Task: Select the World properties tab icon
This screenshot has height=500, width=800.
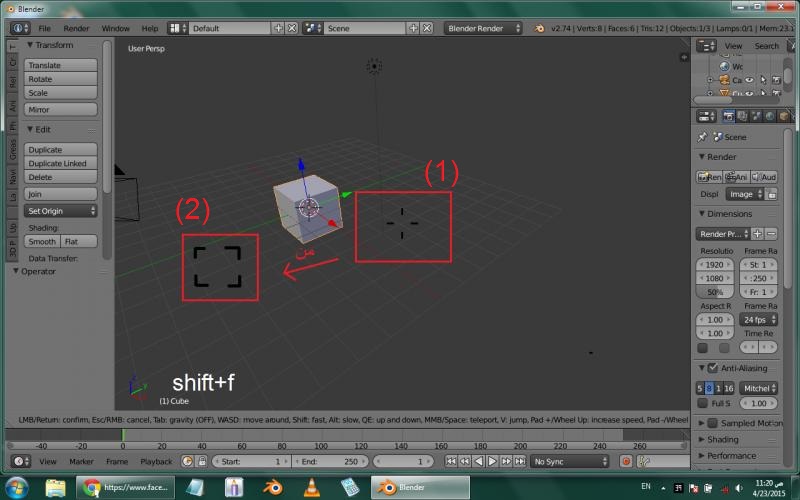Action: pos(770,116)
